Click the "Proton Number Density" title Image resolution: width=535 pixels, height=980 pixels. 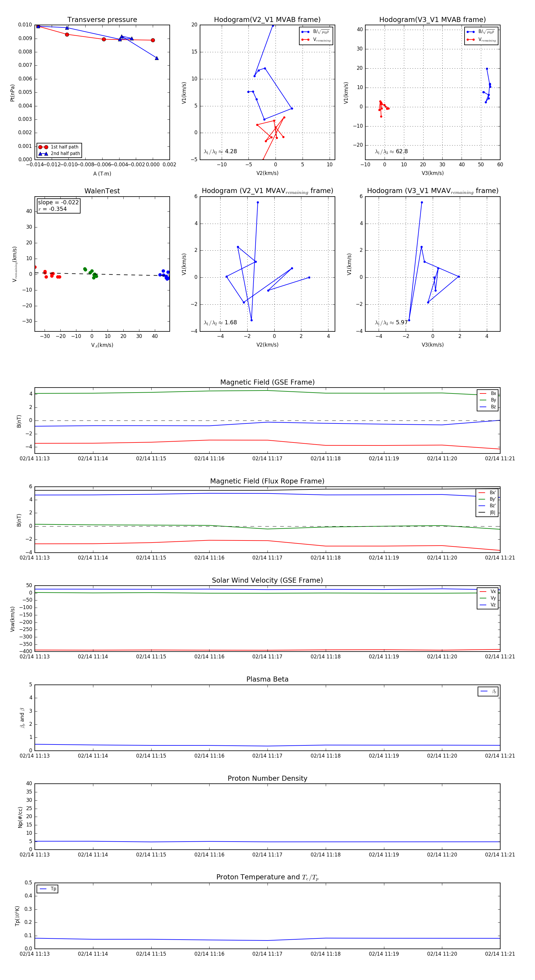pos(267,778)
